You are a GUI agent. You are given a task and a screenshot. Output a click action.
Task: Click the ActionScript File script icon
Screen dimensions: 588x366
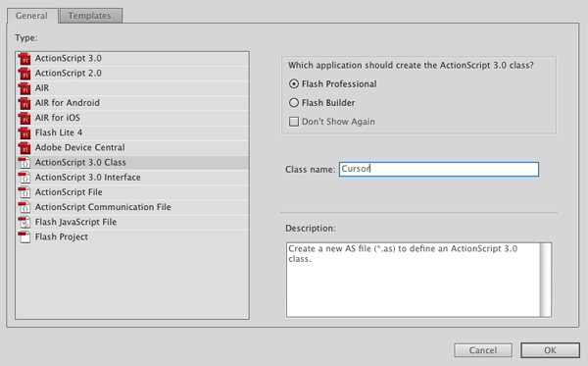tap(24, 192)
